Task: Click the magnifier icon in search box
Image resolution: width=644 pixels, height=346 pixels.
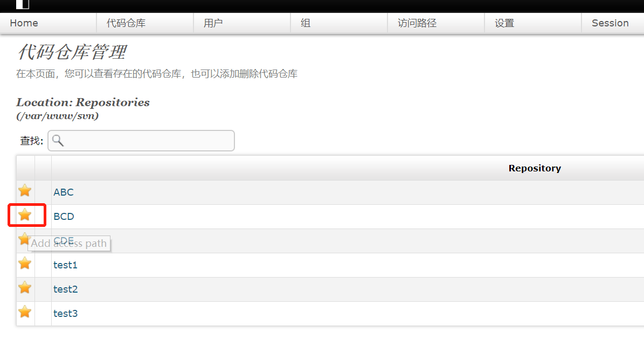Action: click(58, 141)
